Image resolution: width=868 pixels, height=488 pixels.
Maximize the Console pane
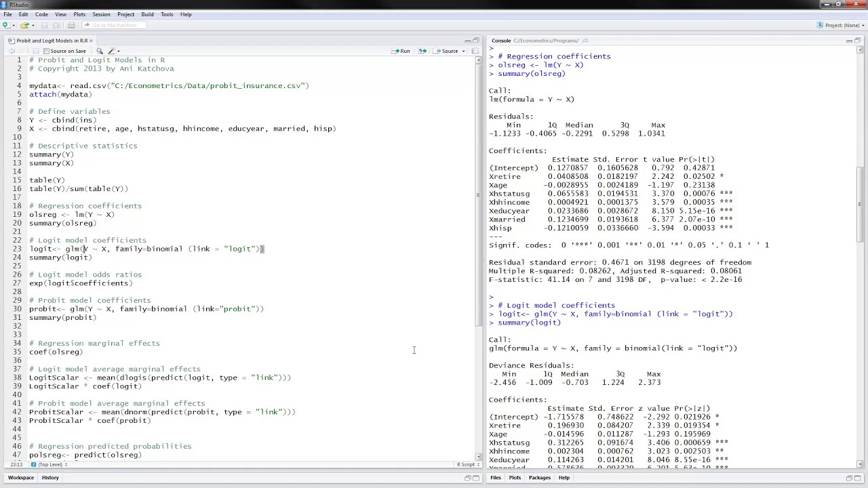(x=858, y=41)
